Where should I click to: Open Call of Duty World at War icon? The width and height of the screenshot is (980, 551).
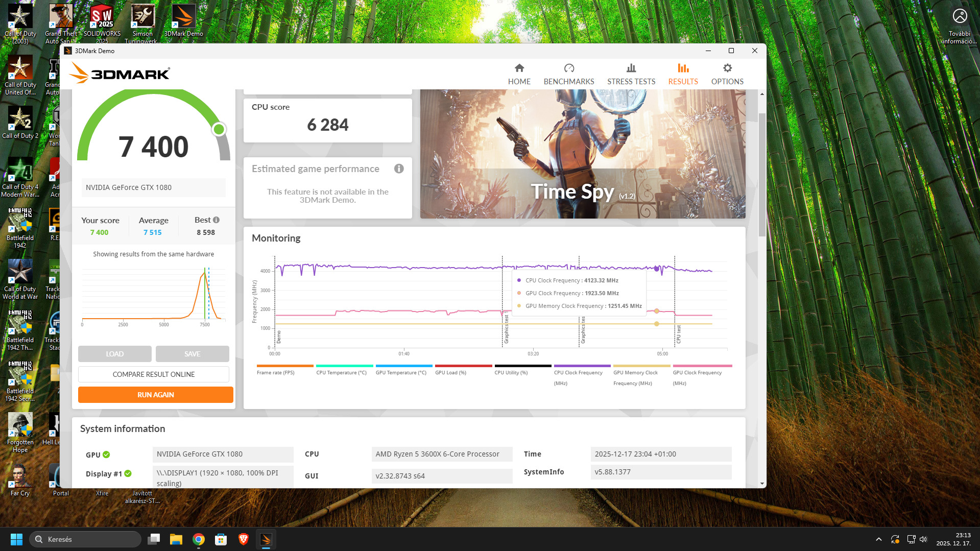[x=20, y=279]
